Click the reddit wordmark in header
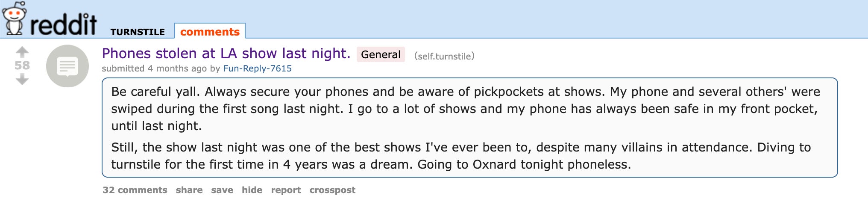Image resolution: width=868 pixels, height=208 pixels. coord(63,25)
